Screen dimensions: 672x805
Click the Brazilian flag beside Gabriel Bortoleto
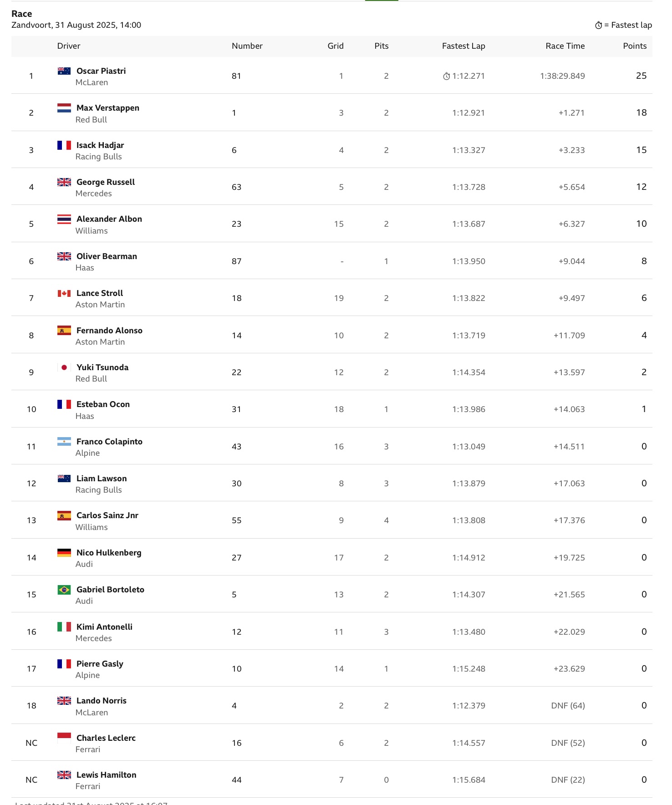point(64,590)
